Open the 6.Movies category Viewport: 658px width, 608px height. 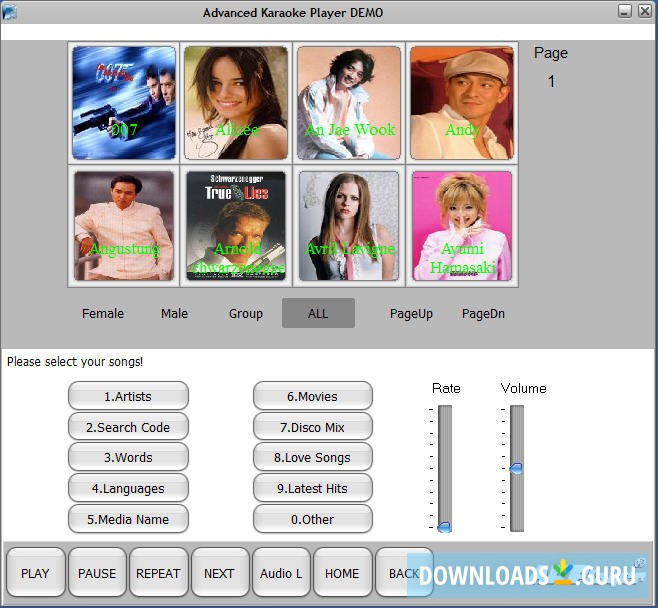click(x=313, y=396)
